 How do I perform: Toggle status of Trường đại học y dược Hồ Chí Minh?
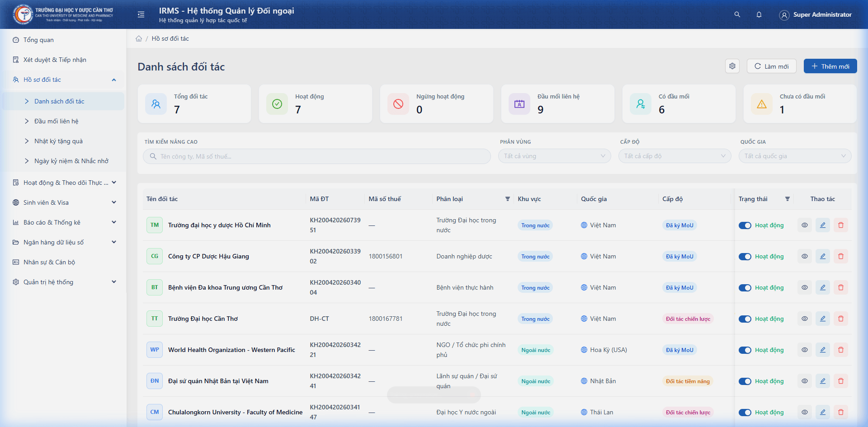745,225
